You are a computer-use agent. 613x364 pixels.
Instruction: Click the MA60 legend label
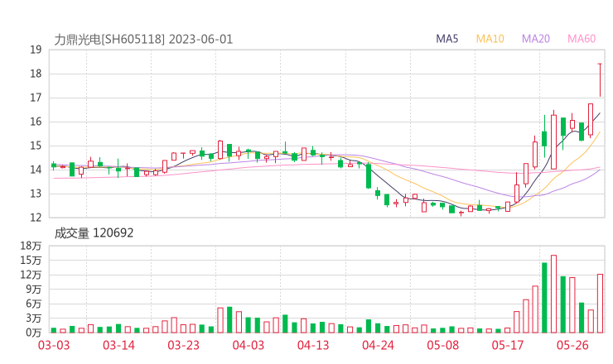click(582, 39)
